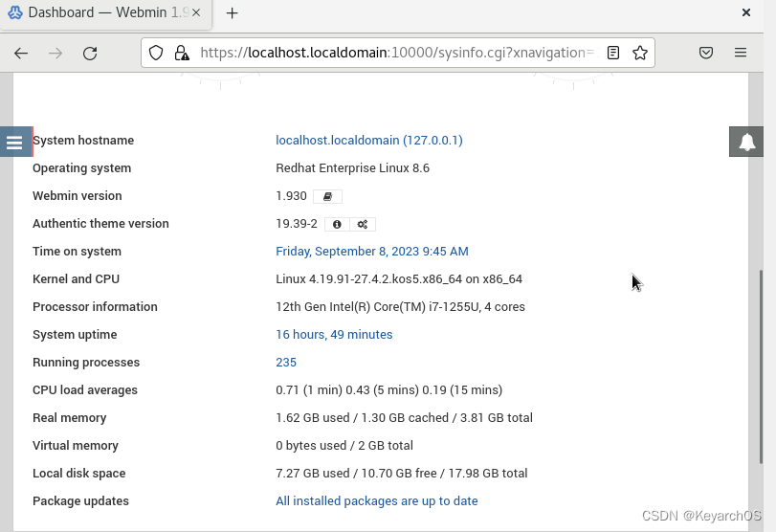Click the Operating system label

[x=81, y=168]
